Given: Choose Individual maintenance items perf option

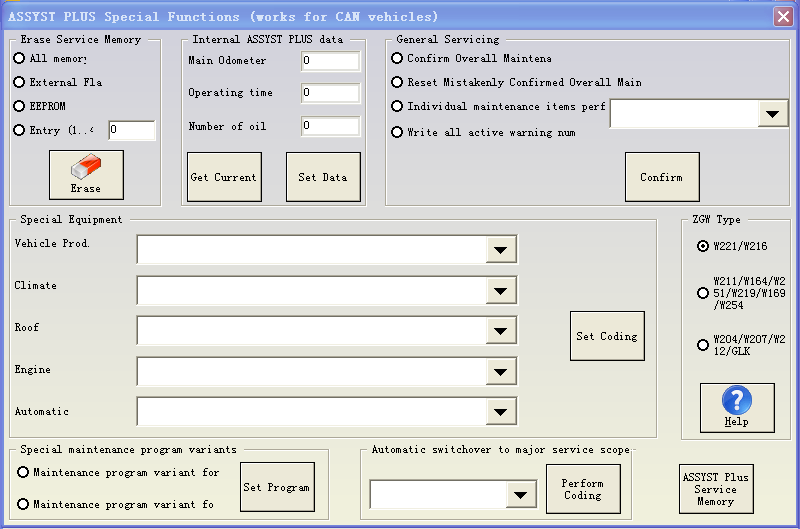Looking at the screenshot, I should coord(397,106).
